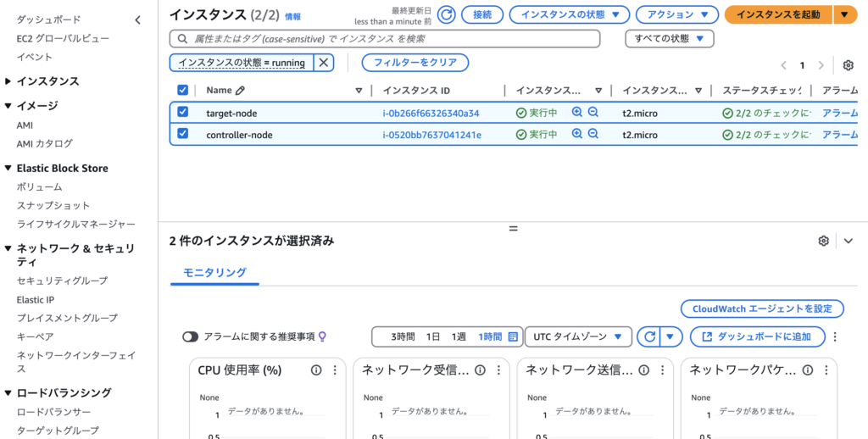868x439 pixels.
Task: Collapse the left sidebar with the chevron
Action: pos(138,20)
